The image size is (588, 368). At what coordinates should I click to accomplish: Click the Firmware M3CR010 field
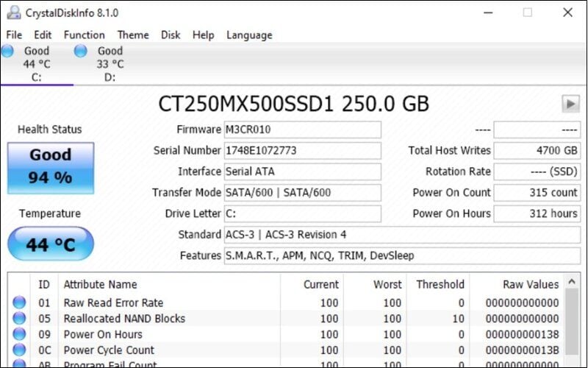pos(302,130)
